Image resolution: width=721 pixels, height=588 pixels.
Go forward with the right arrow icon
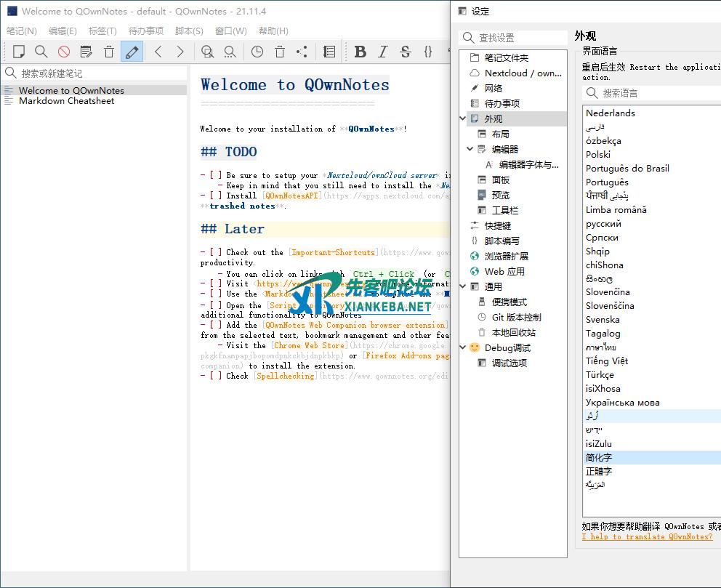click(x=180, y=52)
